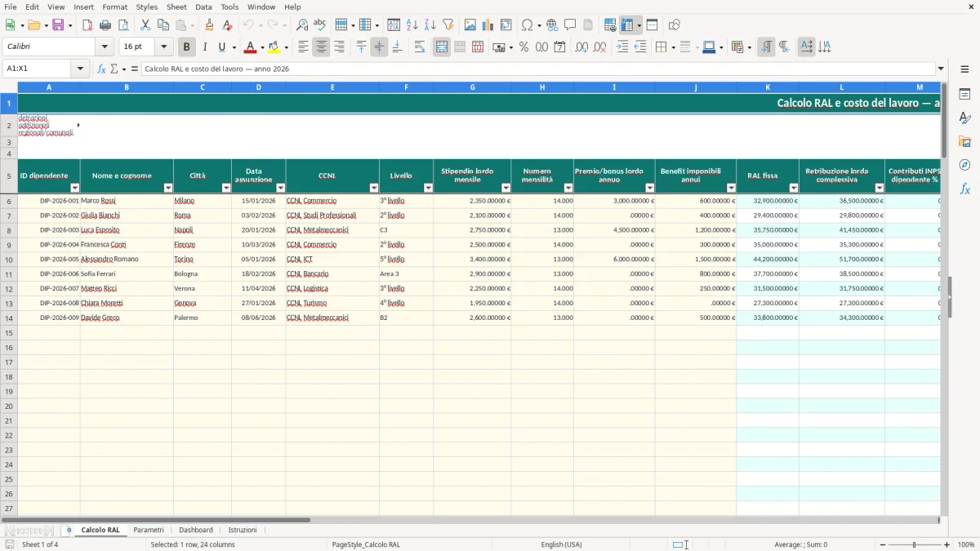Open filter dropdown for RAL fissa column
Screen dimensions: 980x551
click(x=794, y=188)
